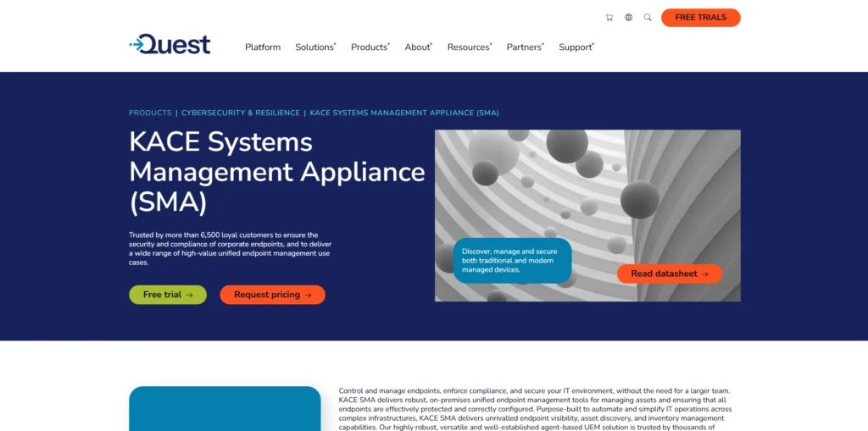The height and width of the screenshot is (431, 868).
Task: Open the Platform menu item
Action: (x=263, y=47)
